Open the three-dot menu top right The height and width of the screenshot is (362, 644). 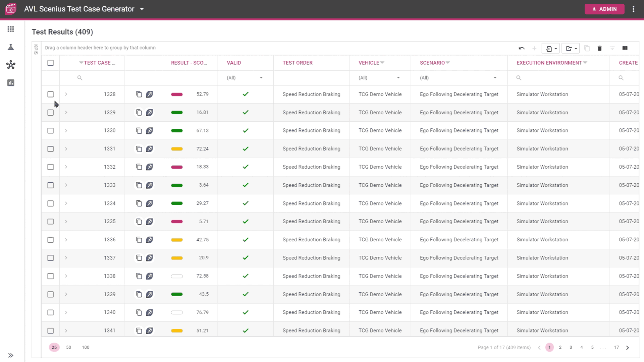(634, 9)
